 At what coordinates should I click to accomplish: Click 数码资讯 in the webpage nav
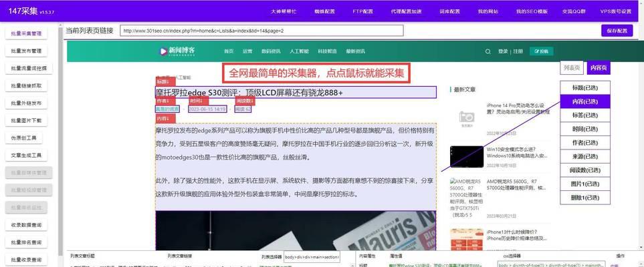pyautogui.click(x=271, y=51)
